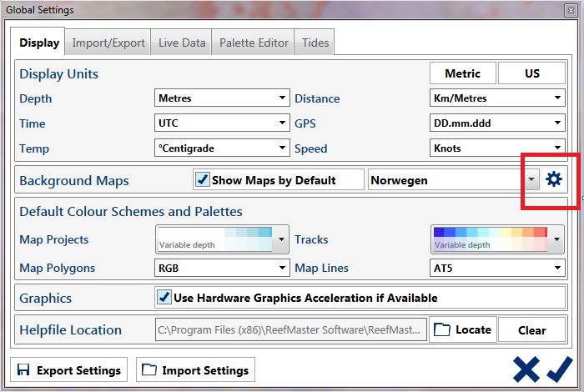Select Metric display units
The height and width of the screenshot is (392, 584).
point(462,73)
